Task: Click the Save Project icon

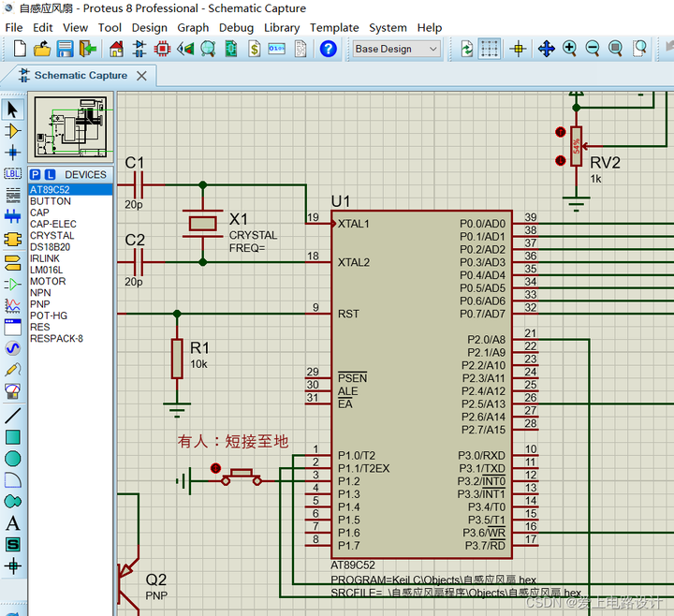Action: click(x=65, y=49)
